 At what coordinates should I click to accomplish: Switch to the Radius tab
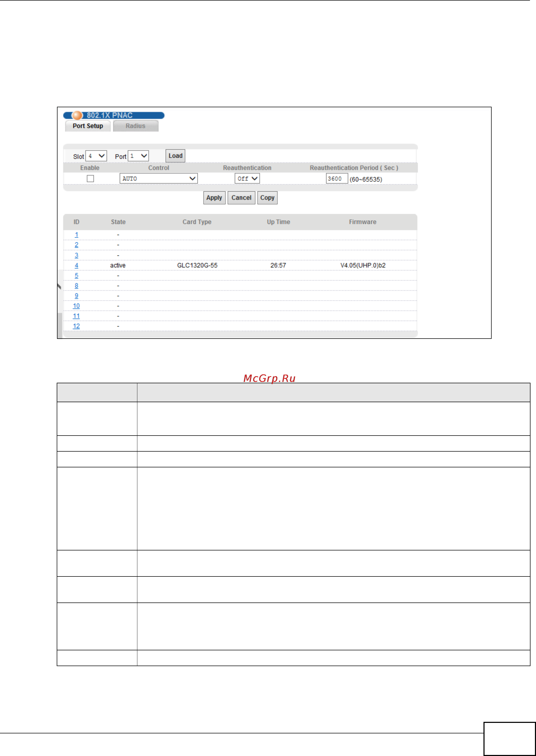[135, 126]
